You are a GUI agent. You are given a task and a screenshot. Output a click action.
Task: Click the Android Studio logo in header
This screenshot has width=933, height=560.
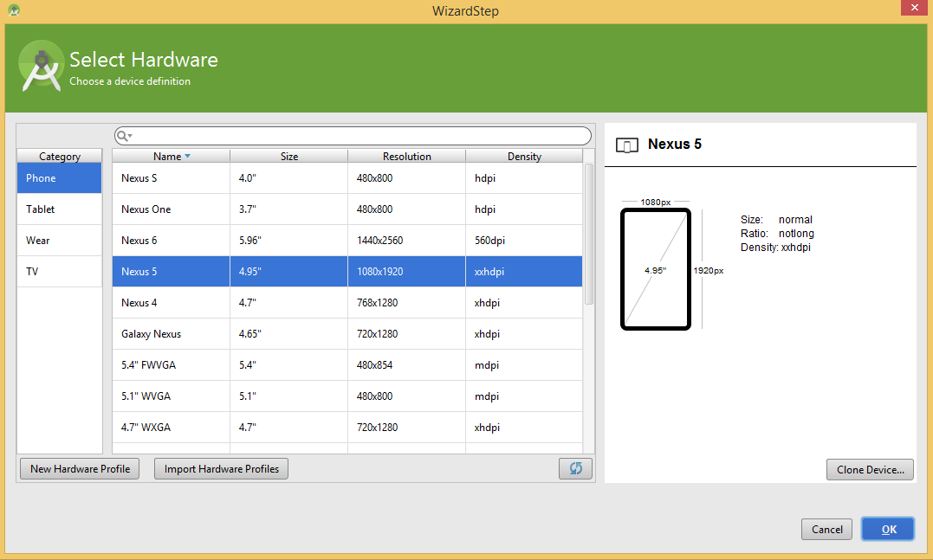41,66
